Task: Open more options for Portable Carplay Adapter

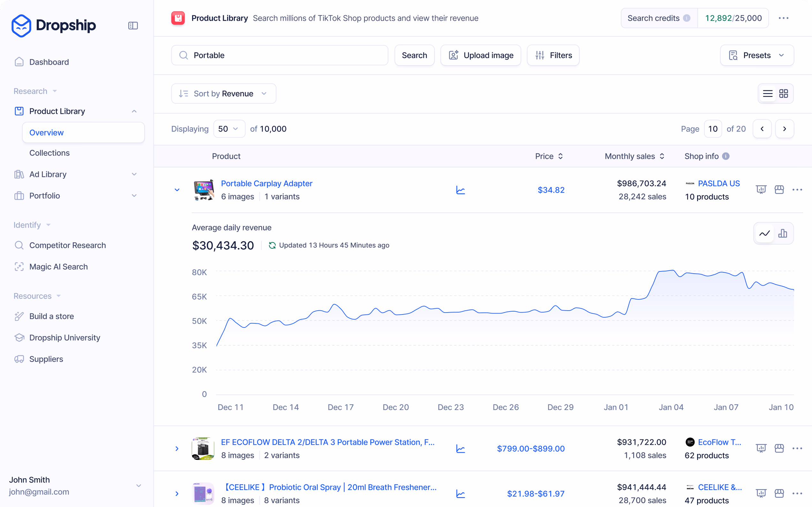Action: (x=797, y=190)
